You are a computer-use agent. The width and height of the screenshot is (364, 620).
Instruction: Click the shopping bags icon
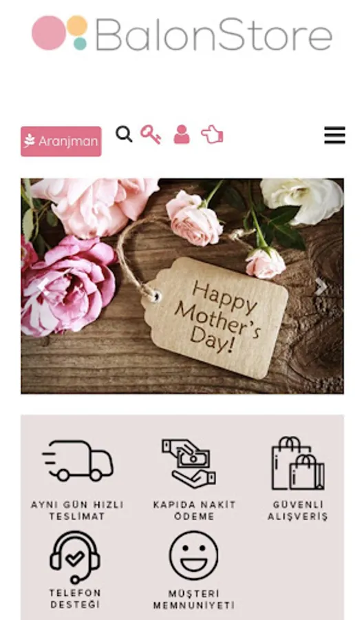tap(298, 464)
